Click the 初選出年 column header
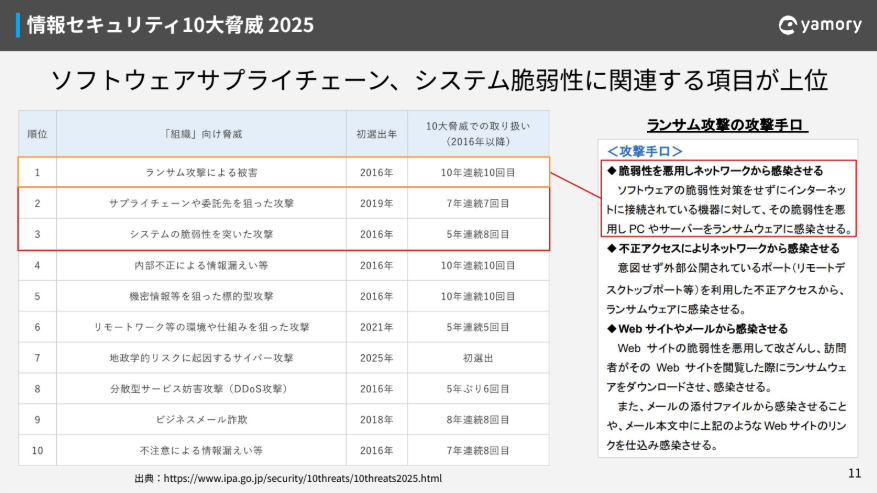Screen dimensions: 877x493 377,133
